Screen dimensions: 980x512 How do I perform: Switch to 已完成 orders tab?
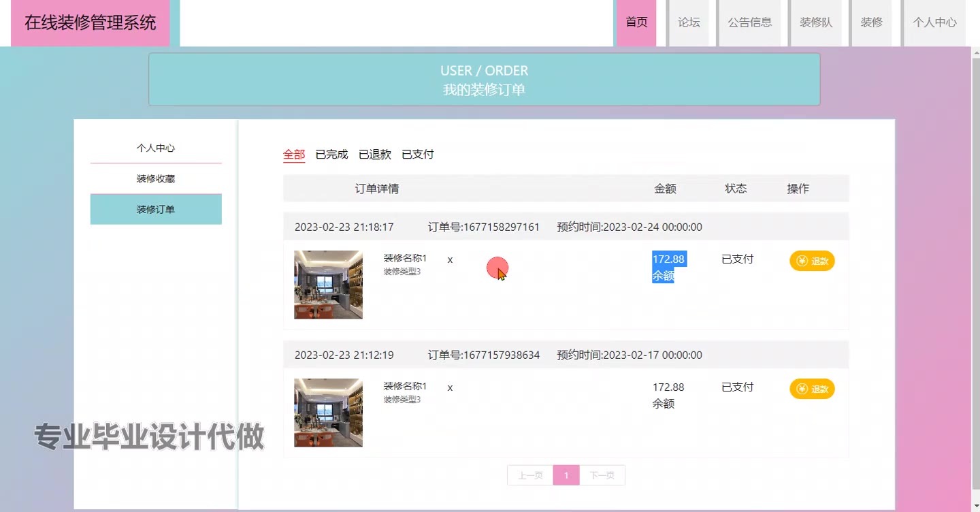pyautogui.click(x=331, y=155)
